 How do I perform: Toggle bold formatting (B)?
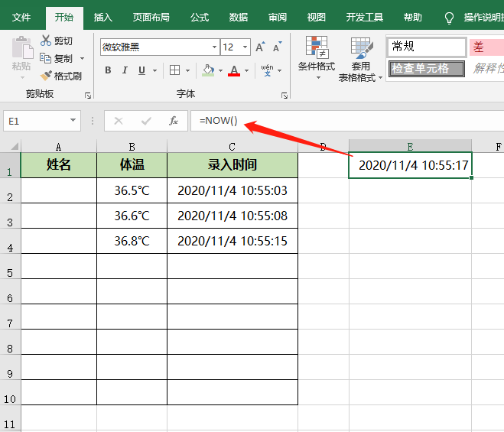click(108, 70)
